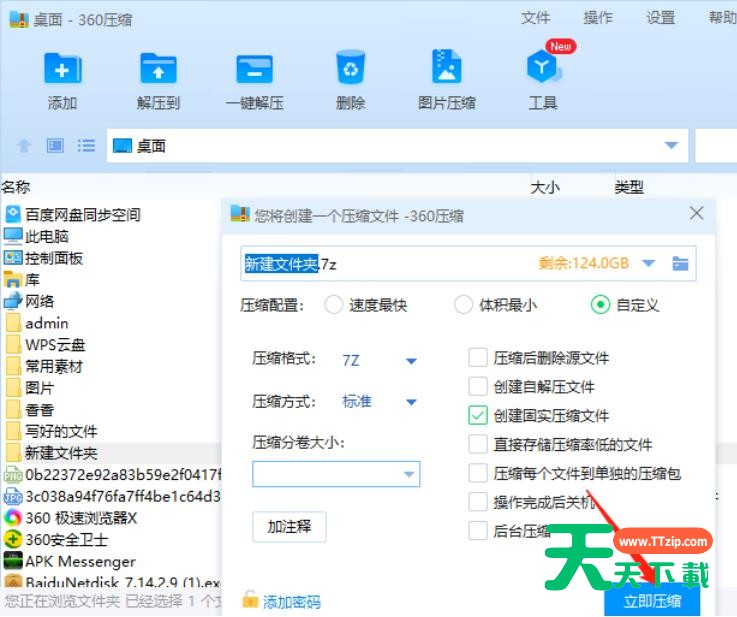Expand the 桌面 address bar dropdown
Image resolution: width=737 pixels, height=617 pixels.
click(x=671, y=145)
